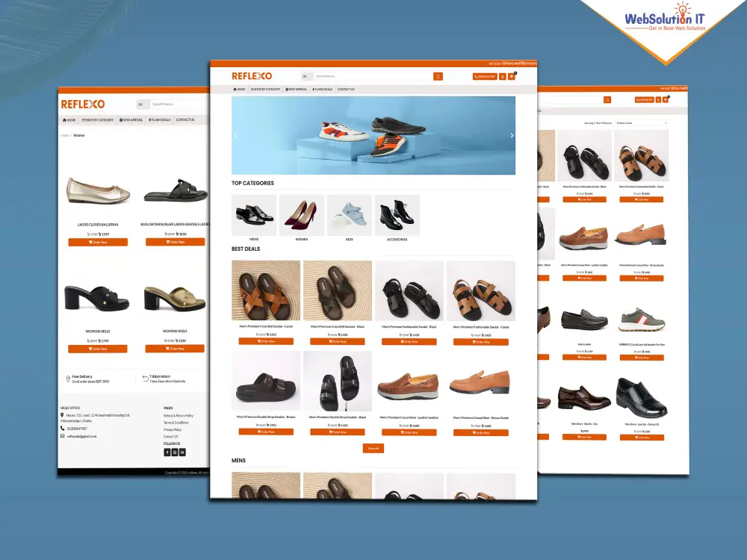The width and height of the screenshot is (747, 560).
Task: Order Now for Fashionable Sandal - Black in center page
Action: tap(409, 341)
